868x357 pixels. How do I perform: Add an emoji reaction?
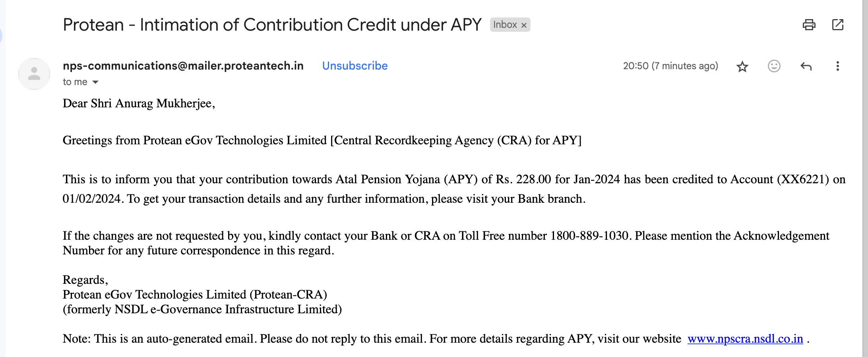[774, 66]
